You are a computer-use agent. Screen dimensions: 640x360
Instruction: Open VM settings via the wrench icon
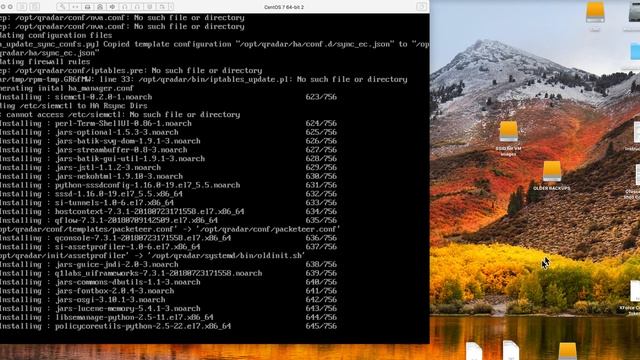click(x=62, y=7)
